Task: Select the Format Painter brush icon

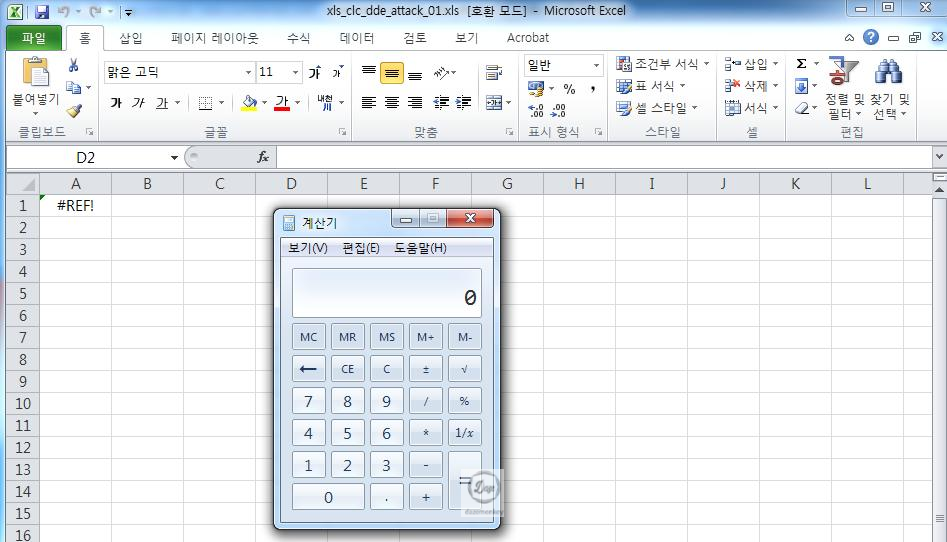Action: tap(74, 111)
